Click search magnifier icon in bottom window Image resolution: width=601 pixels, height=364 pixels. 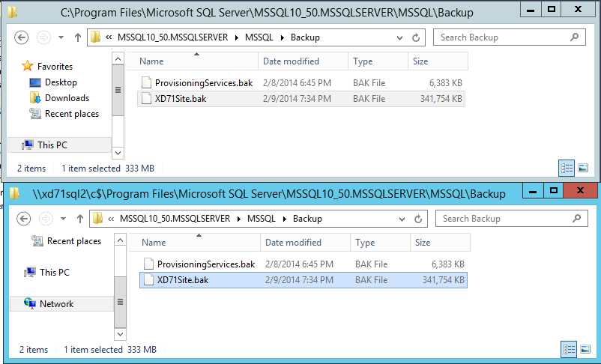576,219
